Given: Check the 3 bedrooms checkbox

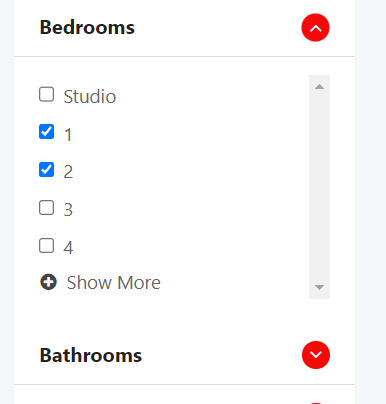Looking at the screenshot, I should pyautogui.click(x=46, y=207).
